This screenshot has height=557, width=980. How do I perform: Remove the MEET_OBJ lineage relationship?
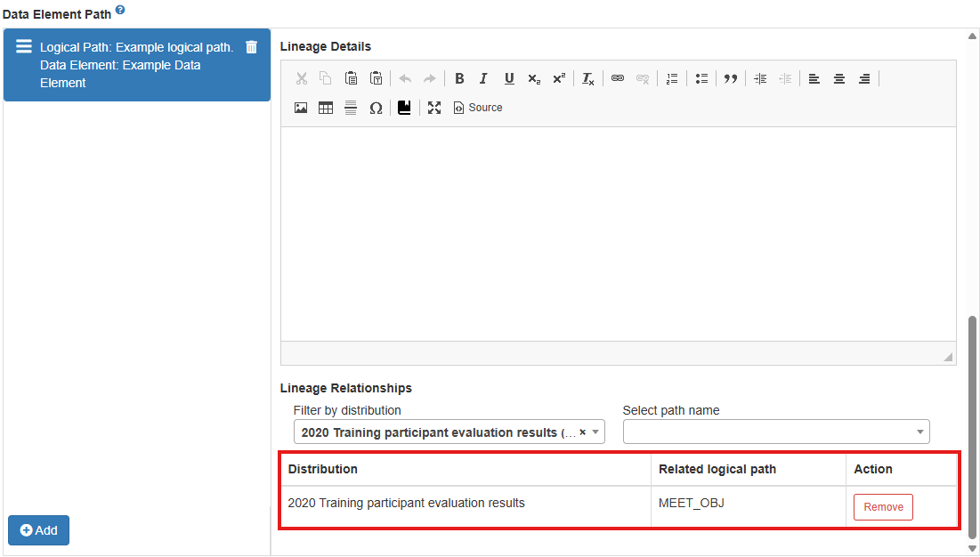point(883,507)
